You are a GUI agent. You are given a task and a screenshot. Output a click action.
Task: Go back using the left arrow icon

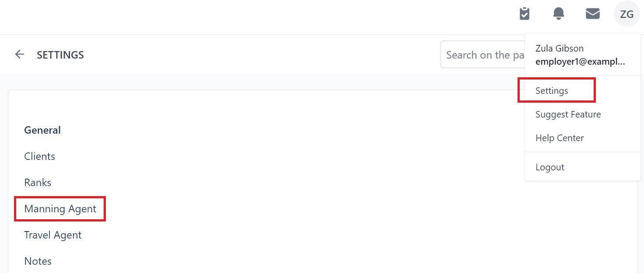[x=20, y=55]
